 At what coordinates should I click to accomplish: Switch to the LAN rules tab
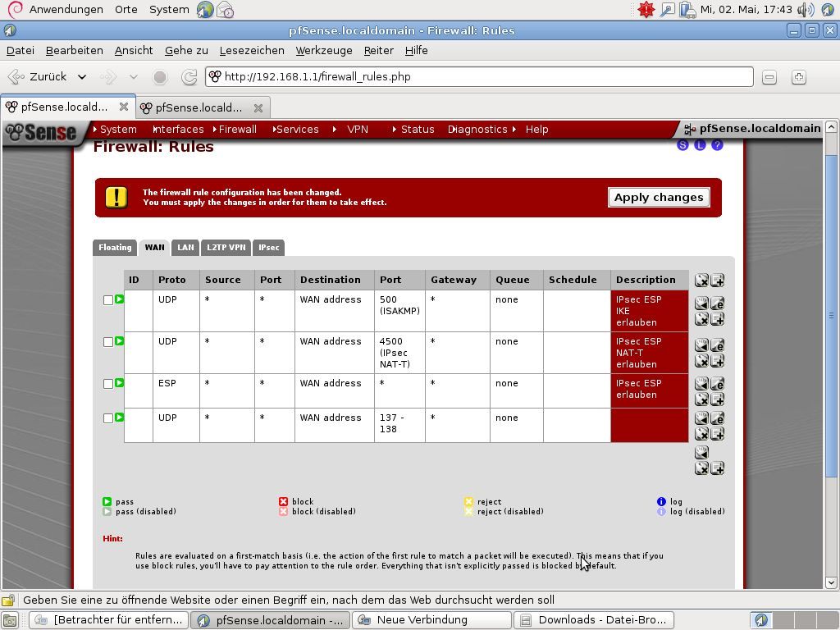(185, 248)
